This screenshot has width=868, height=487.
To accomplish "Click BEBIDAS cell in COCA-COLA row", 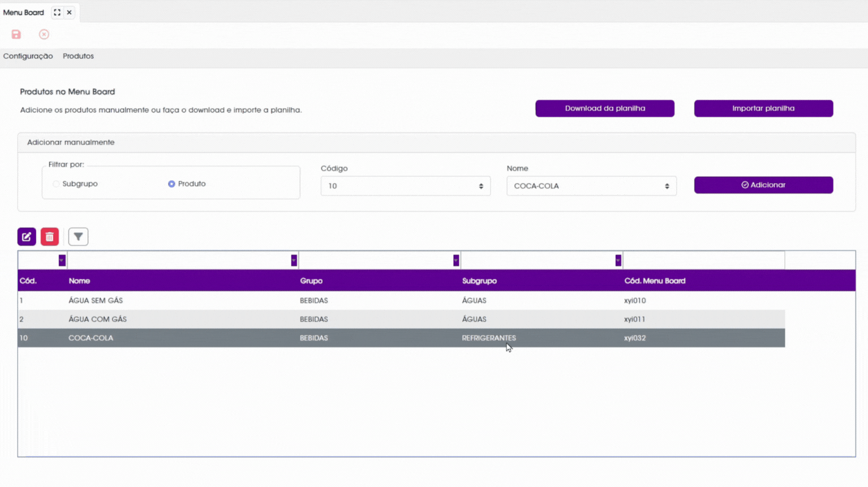I will pyautogui.click(x=314, y=338).
